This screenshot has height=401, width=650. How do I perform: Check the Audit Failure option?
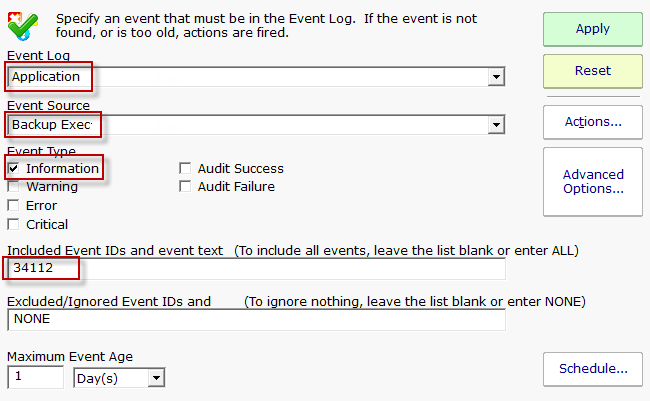[185, 187]
